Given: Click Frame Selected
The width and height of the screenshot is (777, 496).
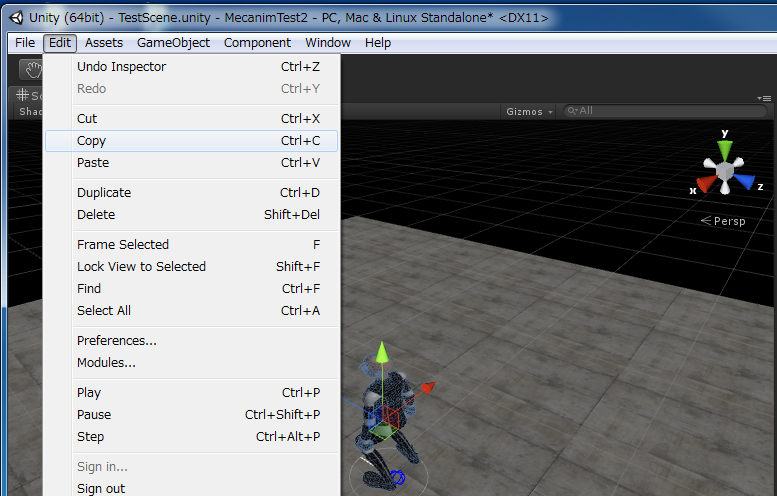Looking at the screenshot, I should tap(191, 245).
